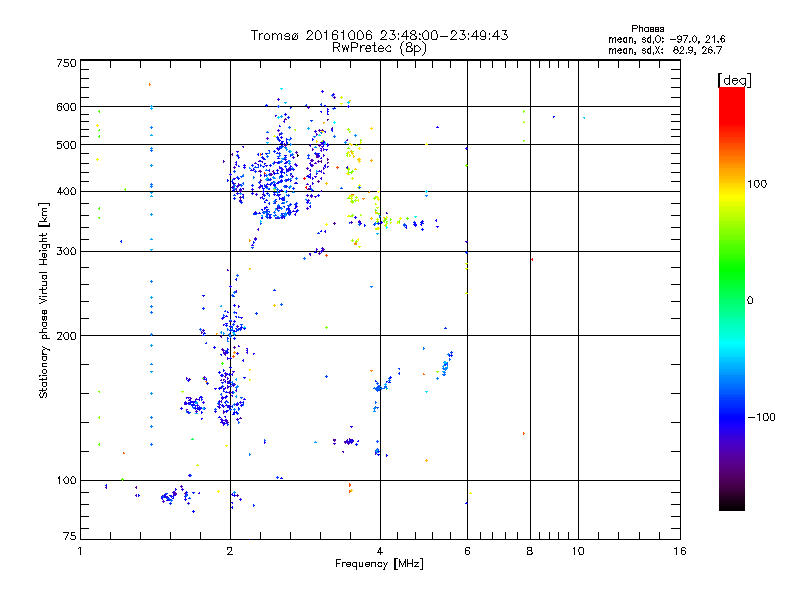This screenshot has height=600, width=800.
Task: Click the colorbar 100 tick label
Action: [757, 184]
